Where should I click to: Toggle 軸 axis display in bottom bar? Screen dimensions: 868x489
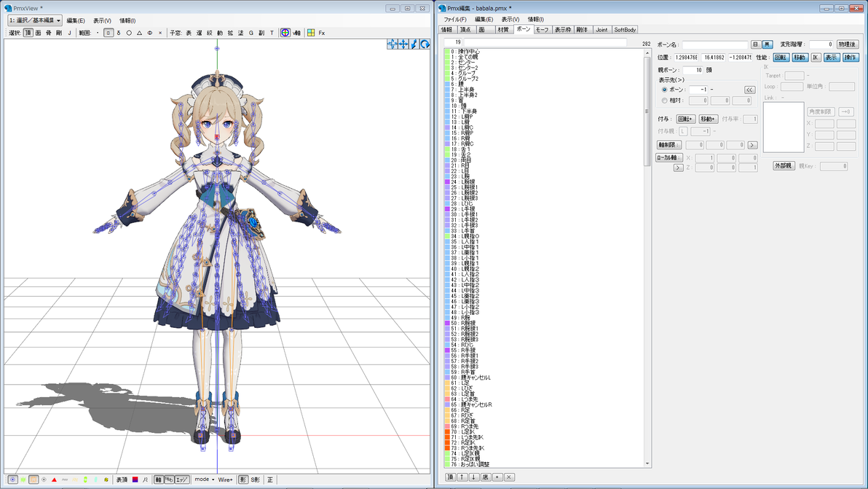(159, 480)
